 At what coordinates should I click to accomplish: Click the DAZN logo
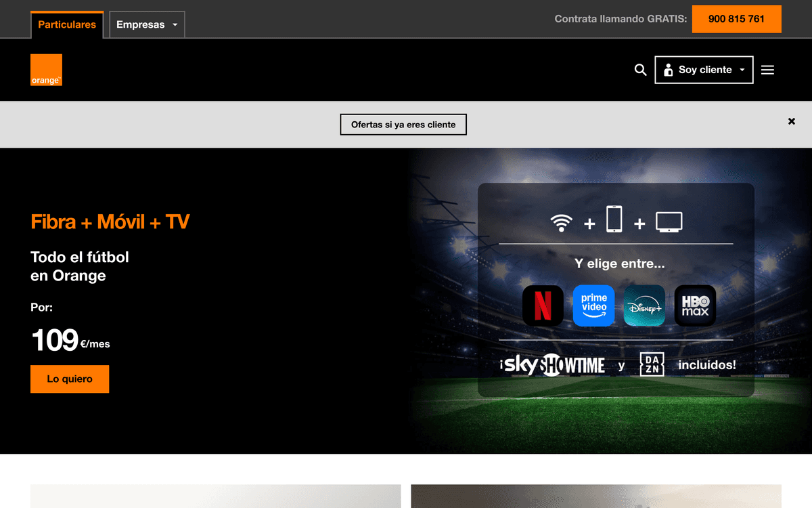click(652, 365)
